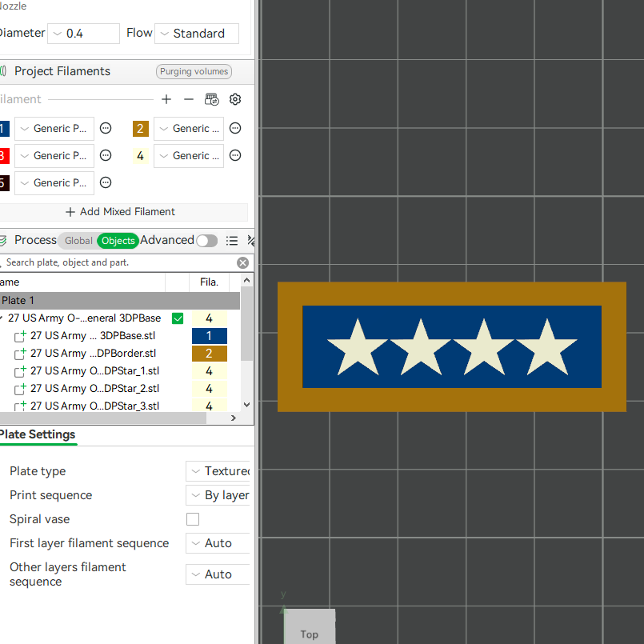Viewport: 644px width, 644px height.
Task: Click the filament 1 blue color swatch
Action: (x=4, y=129)
